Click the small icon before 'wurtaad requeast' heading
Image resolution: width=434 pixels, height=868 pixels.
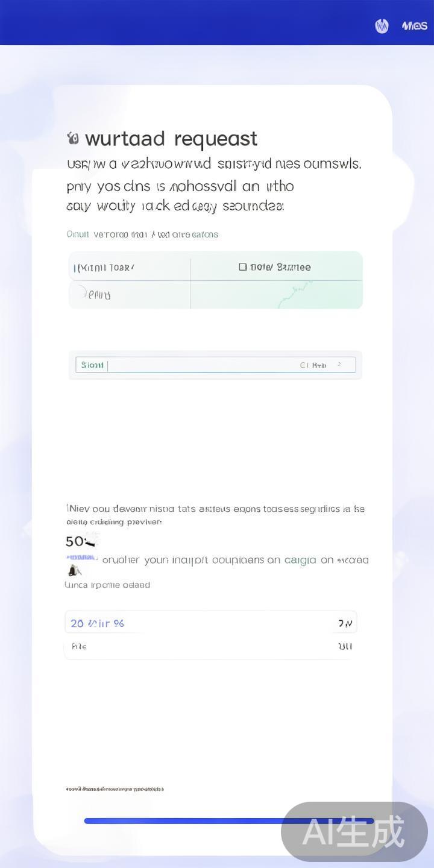[73, 139]
